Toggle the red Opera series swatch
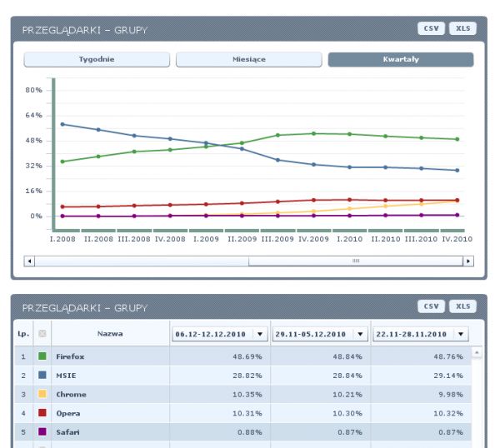Screen dimensions: 500x448 42,413
